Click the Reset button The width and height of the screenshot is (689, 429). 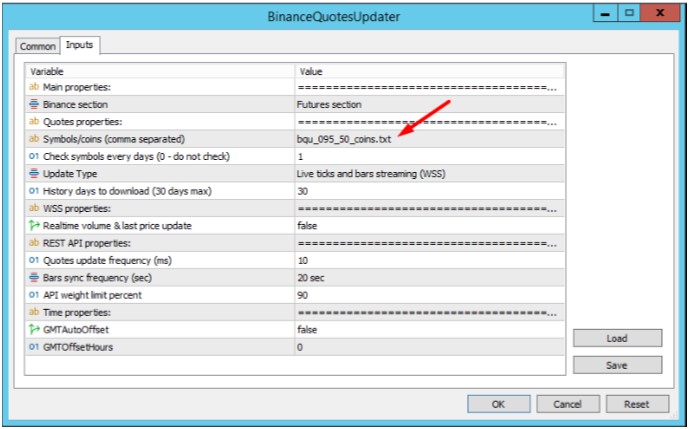tap(637, 404)
